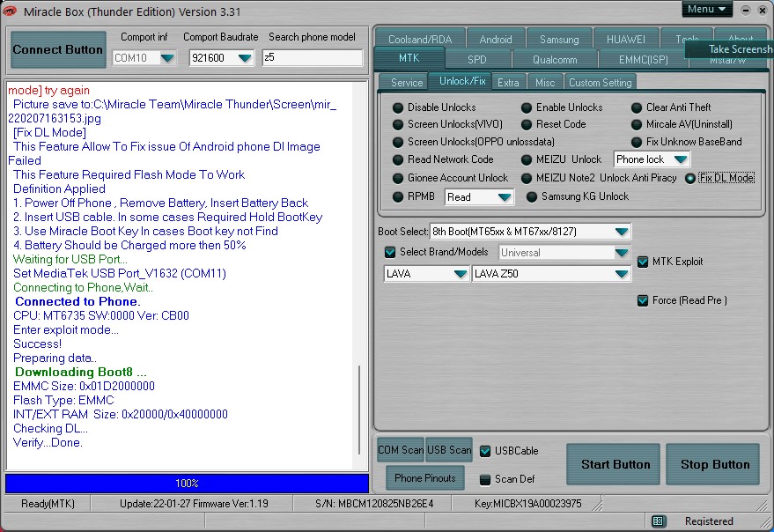Switch to the Extra sub-tab
774x532 pixels.
coord(508,83)
